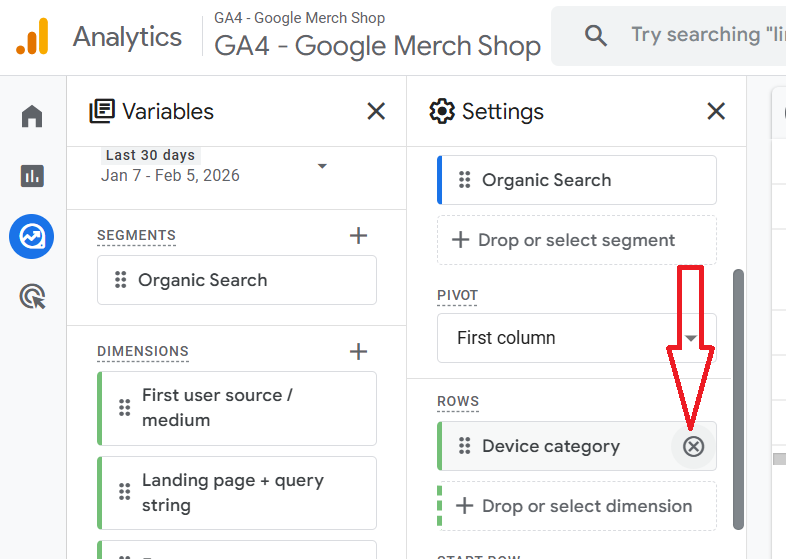786x559 pixels.
Task: Close the Variables panel
Action: click(x=376, y=111)
